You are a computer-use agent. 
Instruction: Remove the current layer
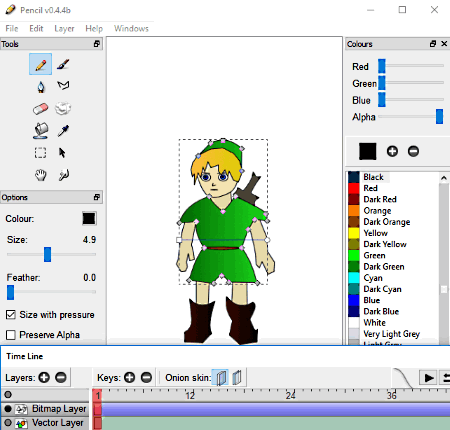pos(61,377)
